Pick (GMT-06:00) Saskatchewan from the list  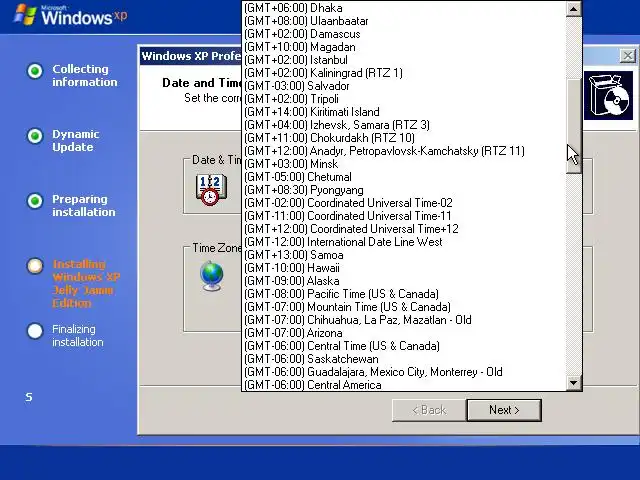pyautogui.click(x=404, y=359)
